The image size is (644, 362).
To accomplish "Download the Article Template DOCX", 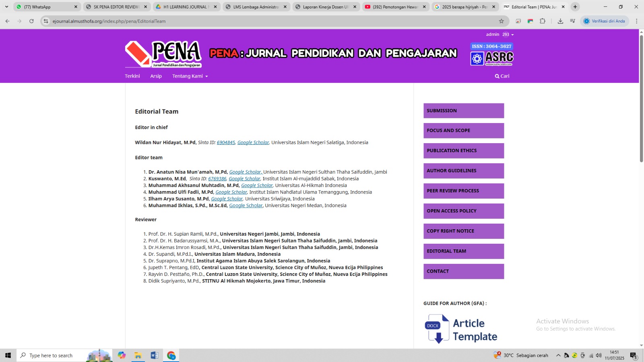I will coord(461,329).
